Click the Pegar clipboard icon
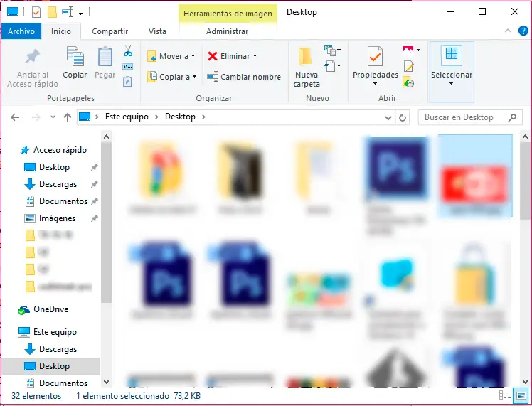The width and height of the screenshot is (532, 406). point(105,56)
